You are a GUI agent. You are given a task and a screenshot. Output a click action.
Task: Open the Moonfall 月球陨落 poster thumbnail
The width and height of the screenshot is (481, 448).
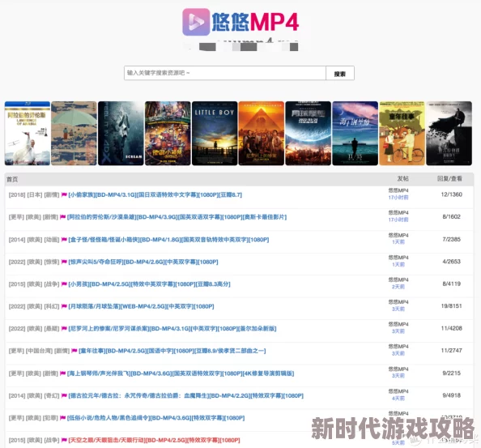[309, 133]
